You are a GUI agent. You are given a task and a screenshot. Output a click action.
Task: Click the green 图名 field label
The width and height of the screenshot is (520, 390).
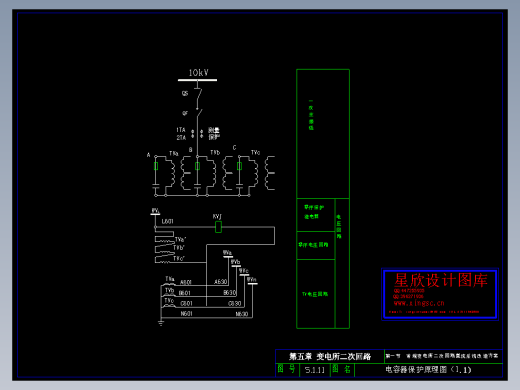click(342, 369)
